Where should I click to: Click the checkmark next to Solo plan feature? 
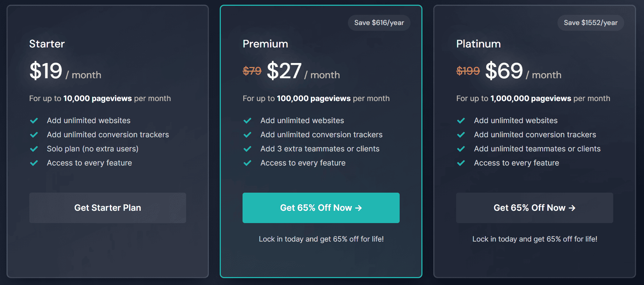(34, 148)
